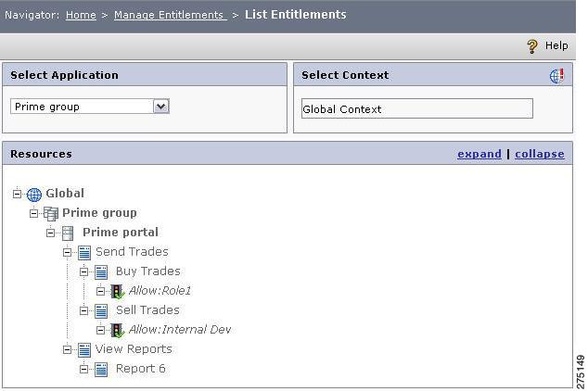This screenshot has height=391, width=588.
Task: Click the Prime group application icon
Action: 51,213
